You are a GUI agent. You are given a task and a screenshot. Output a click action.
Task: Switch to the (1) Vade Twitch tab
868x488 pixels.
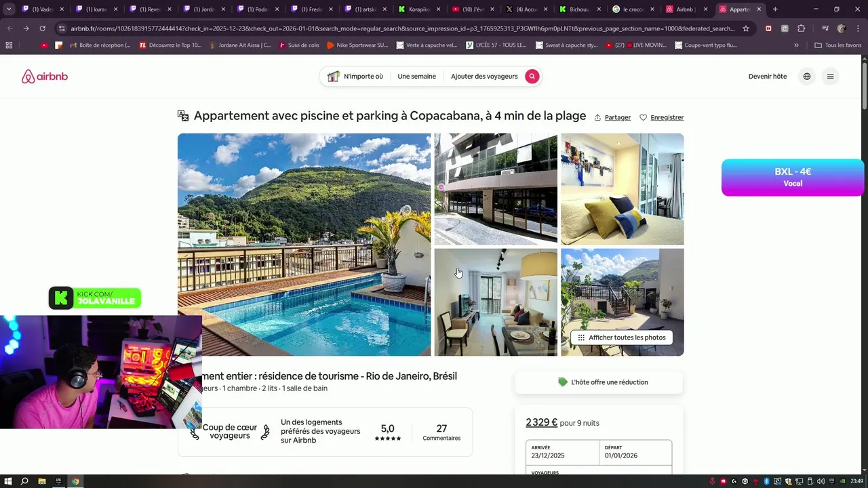click(42, 9)
